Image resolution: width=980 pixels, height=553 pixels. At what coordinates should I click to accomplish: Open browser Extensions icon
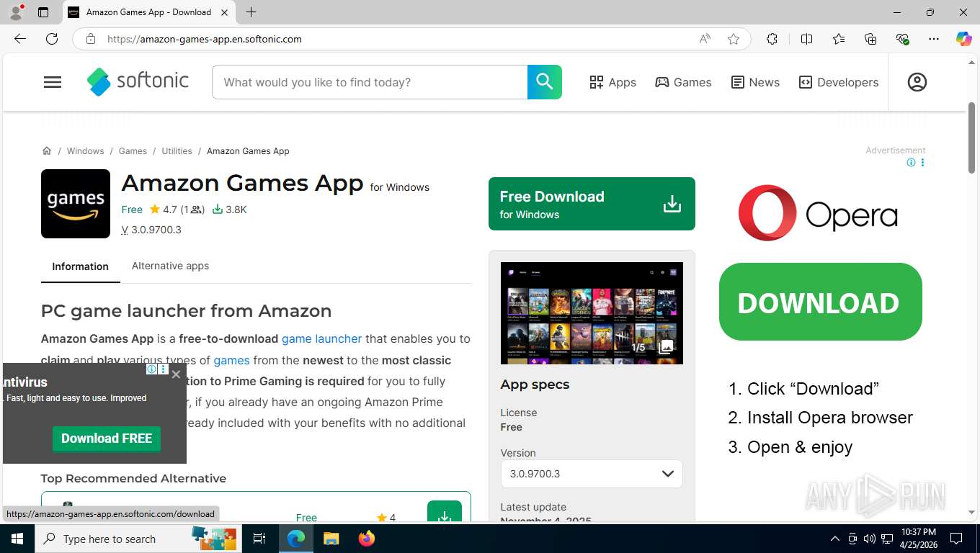click(x=772, y=39)
